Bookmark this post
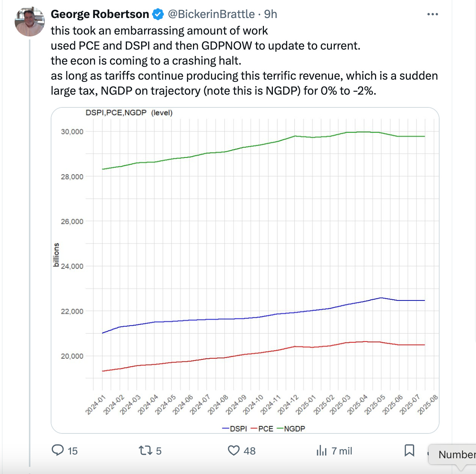The width and height of the screenshot is (476, 474). pyautogui.click(x=409, y=450)
